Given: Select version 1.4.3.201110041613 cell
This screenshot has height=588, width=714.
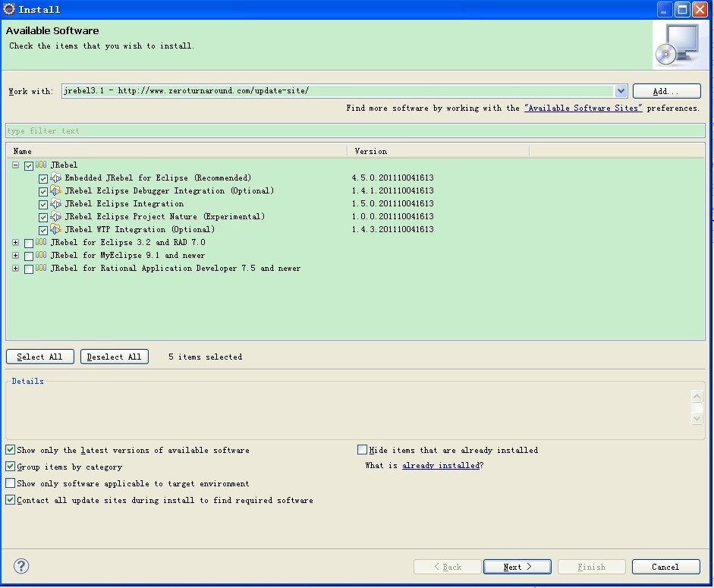Looking at the screenshot, I should coord(392,229).
